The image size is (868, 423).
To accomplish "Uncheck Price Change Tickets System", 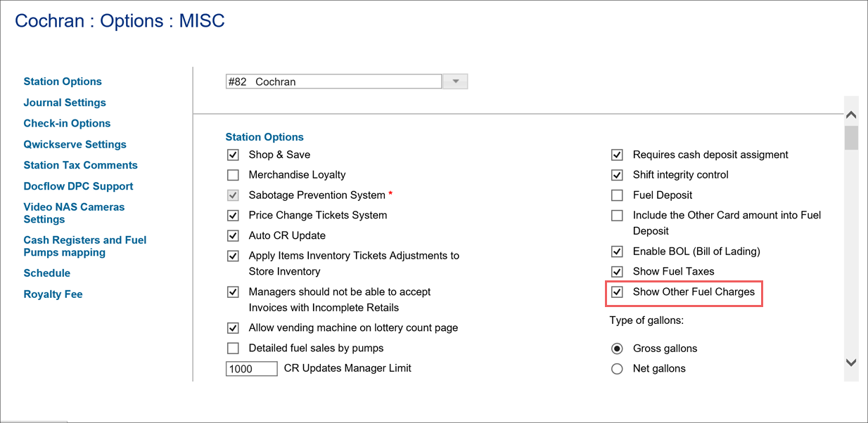I will pos(233,215).
